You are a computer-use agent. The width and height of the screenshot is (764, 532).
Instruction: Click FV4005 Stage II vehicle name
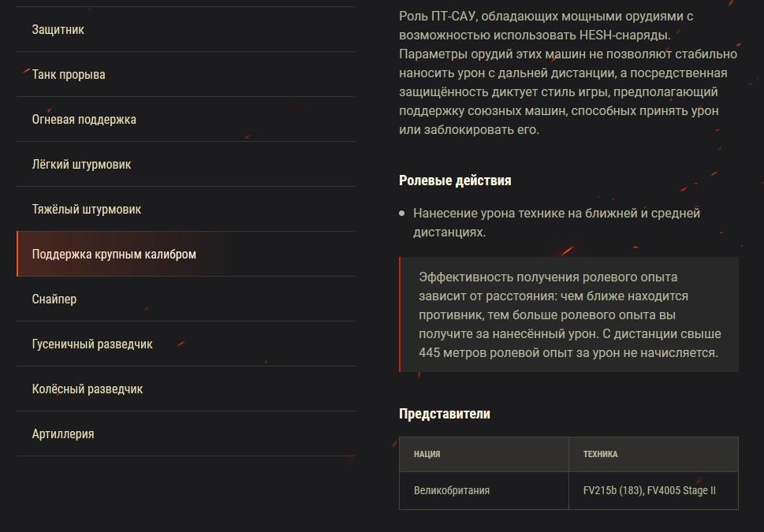click(682, 490)
